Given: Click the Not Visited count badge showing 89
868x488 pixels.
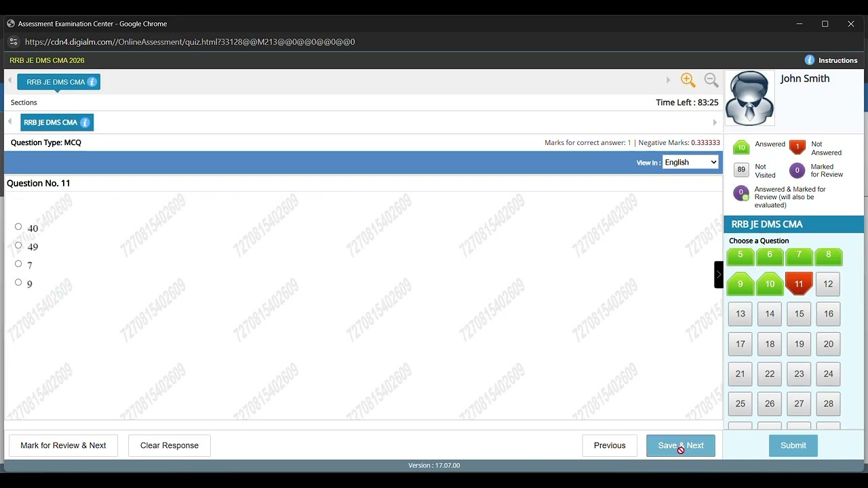Looking at the screenshot, I should click(741, 170).
